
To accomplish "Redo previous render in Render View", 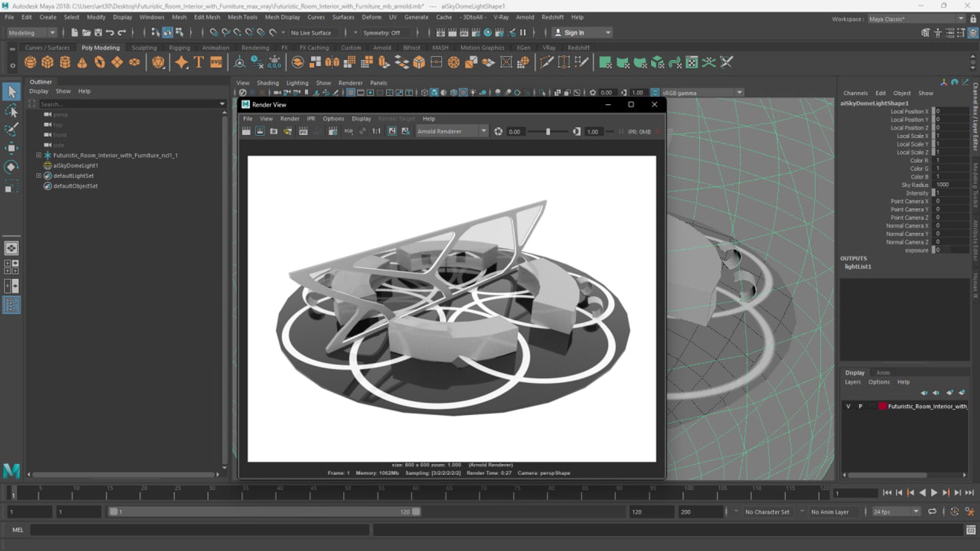I will [246, 132].
